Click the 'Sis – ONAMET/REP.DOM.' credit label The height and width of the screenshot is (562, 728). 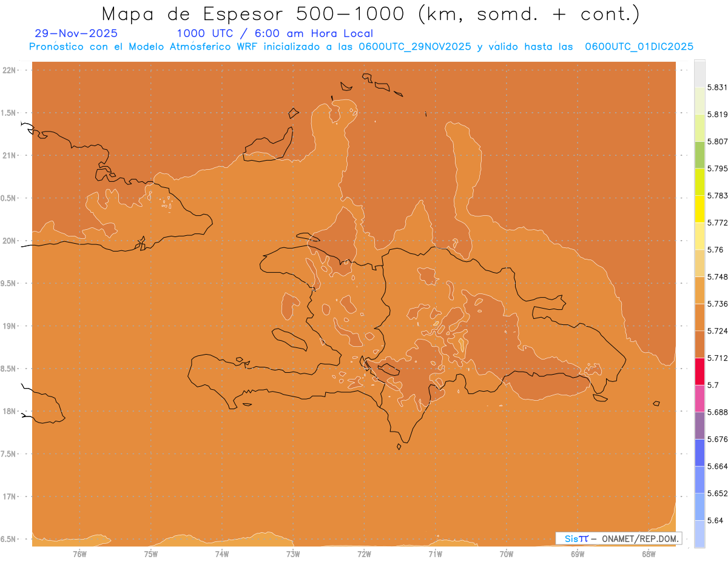pos(619,538)
